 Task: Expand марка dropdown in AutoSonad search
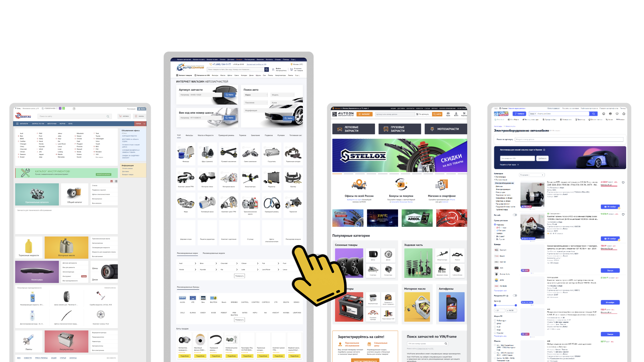coord(256,95)
